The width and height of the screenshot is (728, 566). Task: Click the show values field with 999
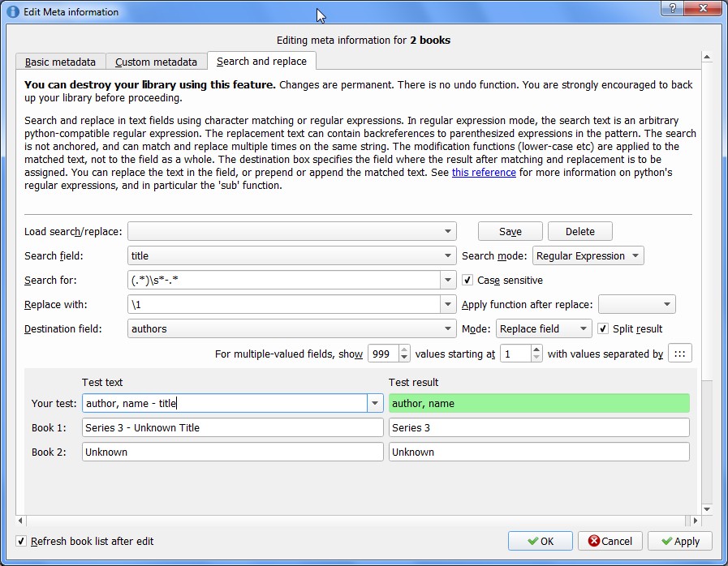pyautogui.click(x=383, y=354)
